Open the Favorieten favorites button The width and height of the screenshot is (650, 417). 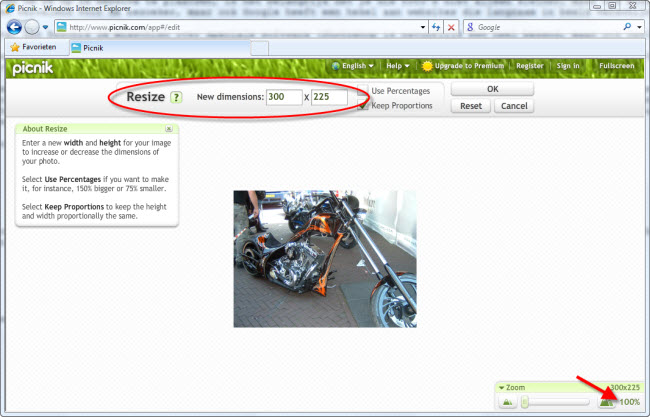coord(34,47)
